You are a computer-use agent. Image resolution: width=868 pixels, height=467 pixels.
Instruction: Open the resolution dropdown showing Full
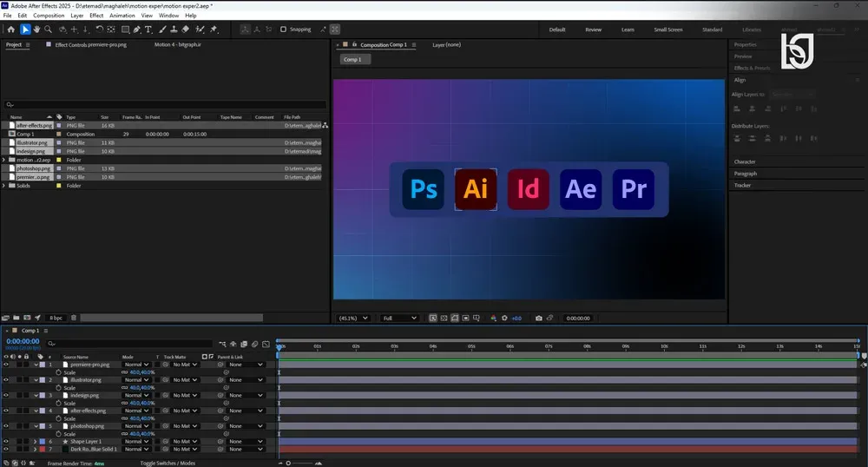(398, 319)
